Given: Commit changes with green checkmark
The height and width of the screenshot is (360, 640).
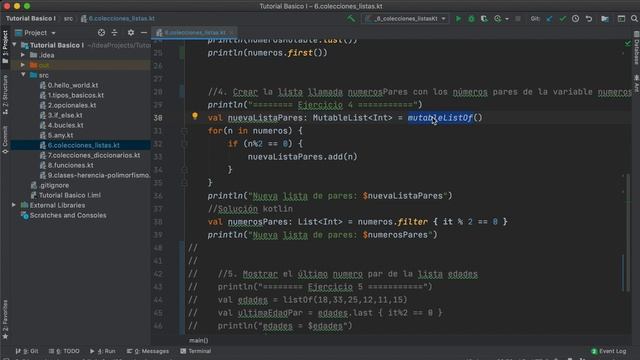Looking at the screenshot, I should [562, 19].
